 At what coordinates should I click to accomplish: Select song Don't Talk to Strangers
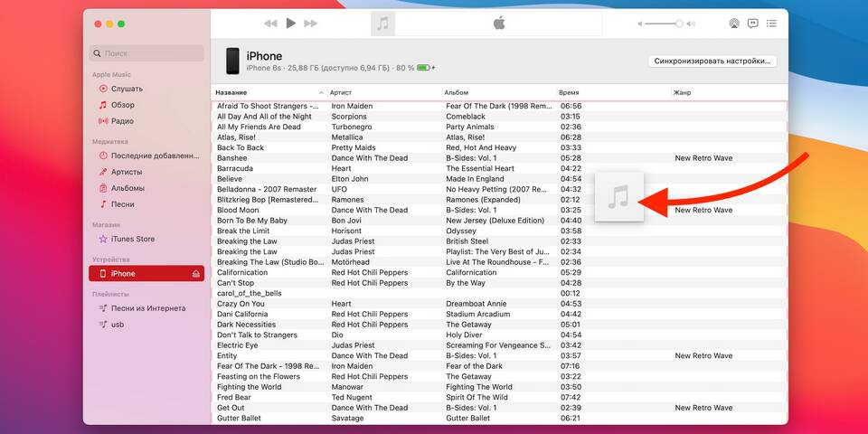point(257,335)
